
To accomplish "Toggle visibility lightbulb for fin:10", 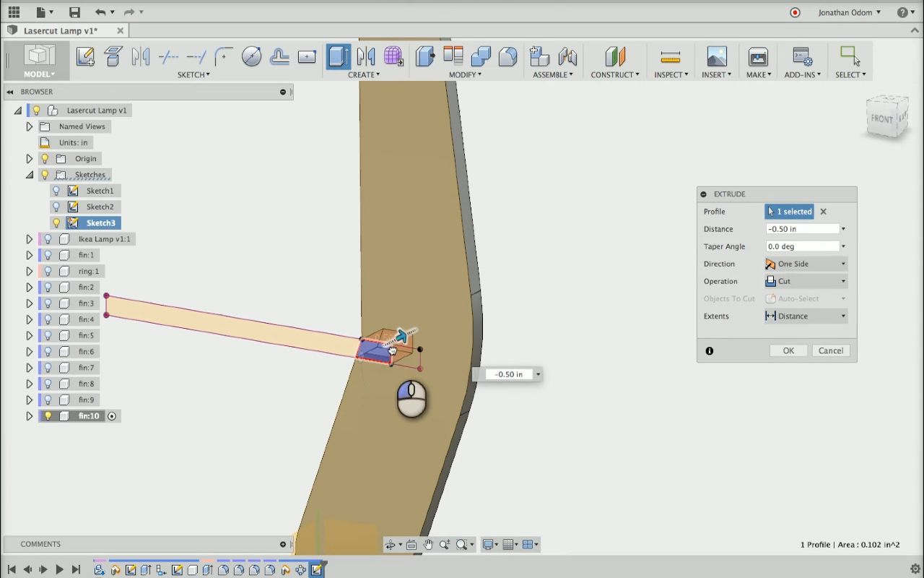I will [x=48, y=416].
